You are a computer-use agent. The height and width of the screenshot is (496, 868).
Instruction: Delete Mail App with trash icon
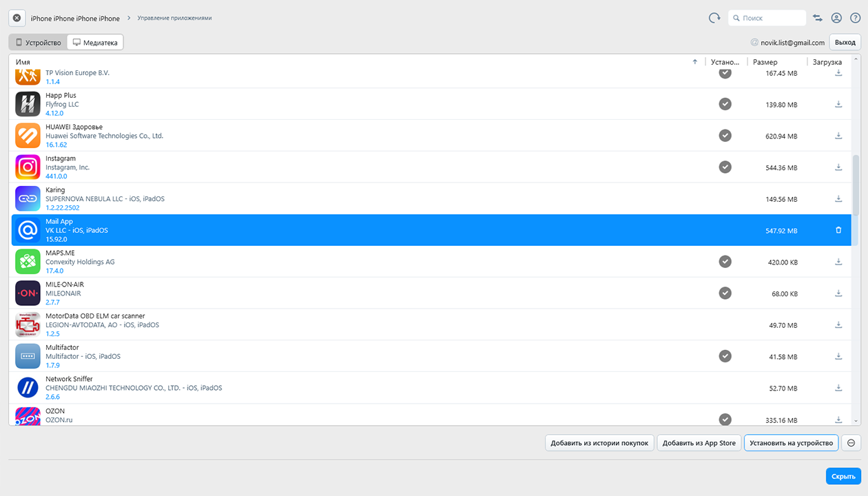838,230
